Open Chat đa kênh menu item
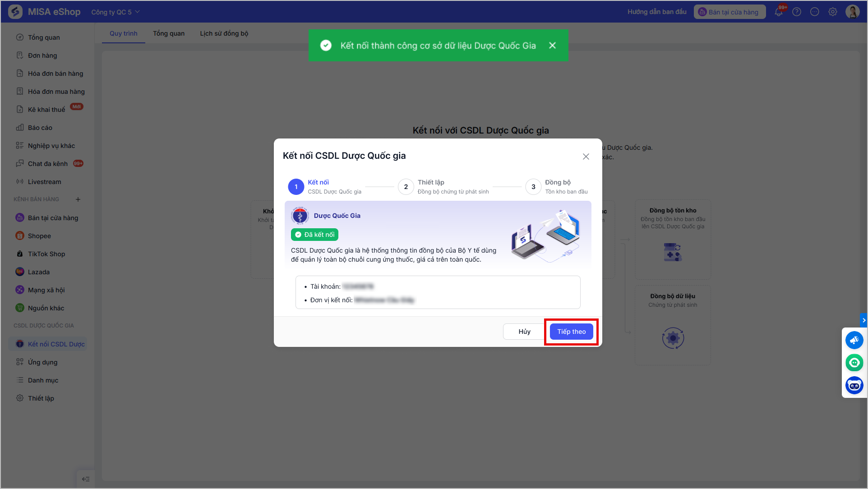The image size is (868, 489). (x=48, y=164)
